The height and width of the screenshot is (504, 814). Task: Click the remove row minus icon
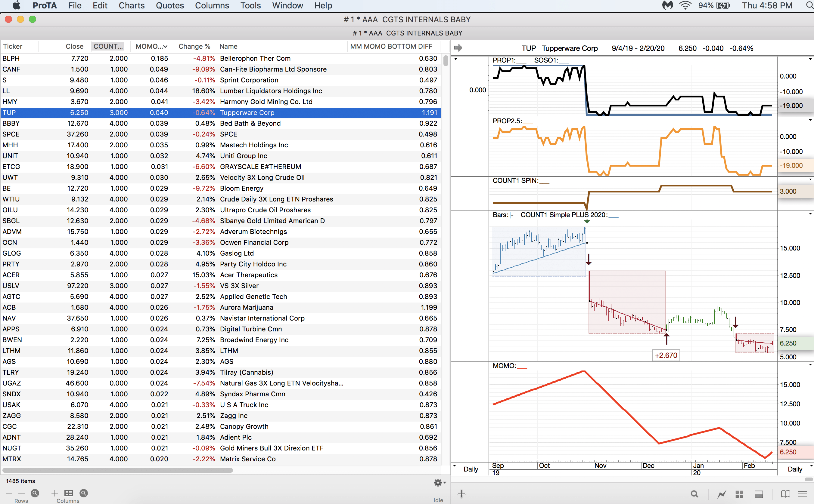[x=22, y=493]
